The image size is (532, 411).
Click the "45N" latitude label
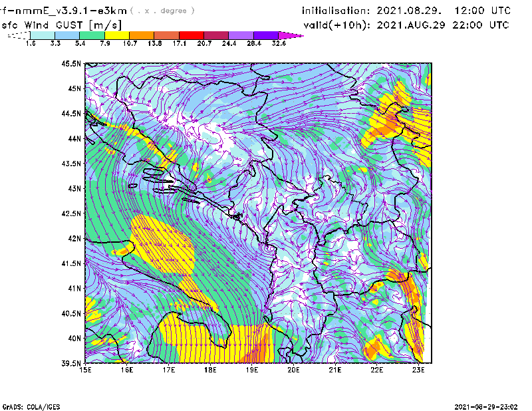point(74,88)
